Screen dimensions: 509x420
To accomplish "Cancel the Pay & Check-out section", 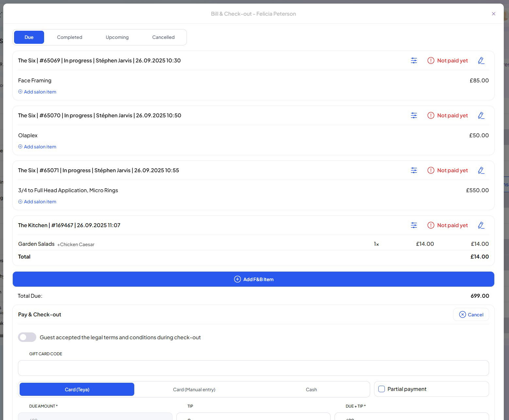I will [x=471, y=314].
